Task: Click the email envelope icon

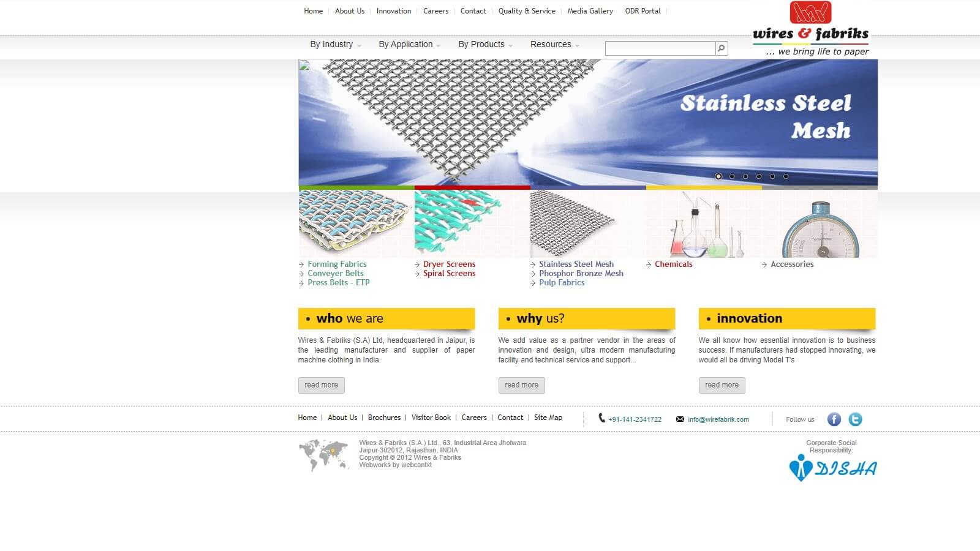Action: [x=680, y=419]
